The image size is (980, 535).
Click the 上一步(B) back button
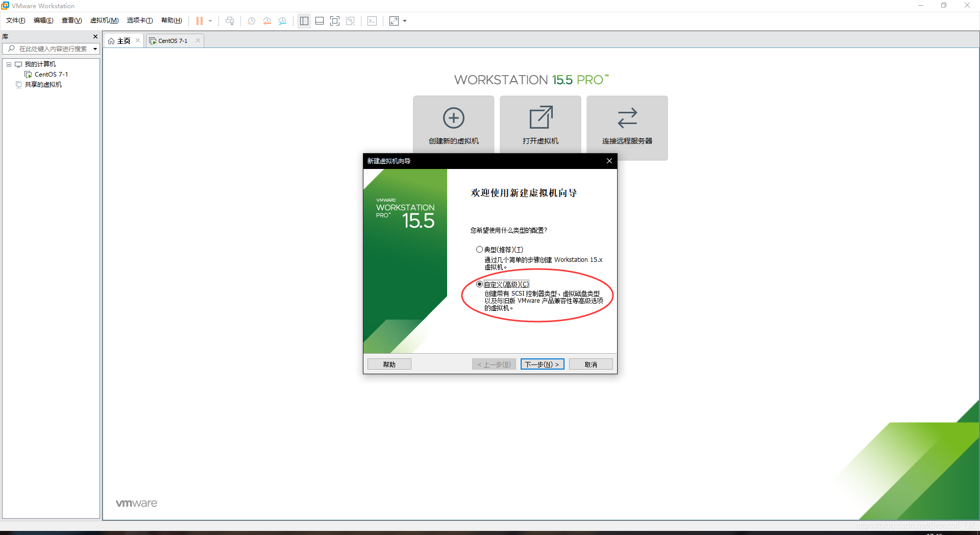click(494, 364)
